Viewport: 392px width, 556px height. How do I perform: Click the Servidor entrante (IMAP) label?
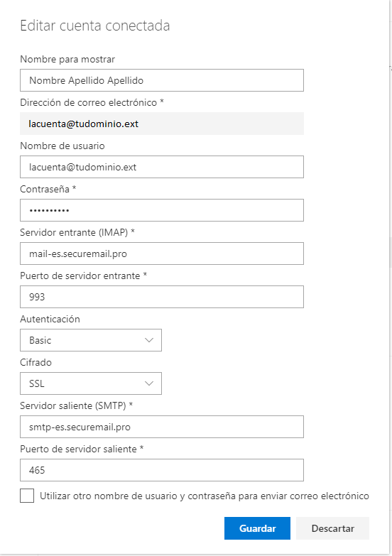click(77, 232)
